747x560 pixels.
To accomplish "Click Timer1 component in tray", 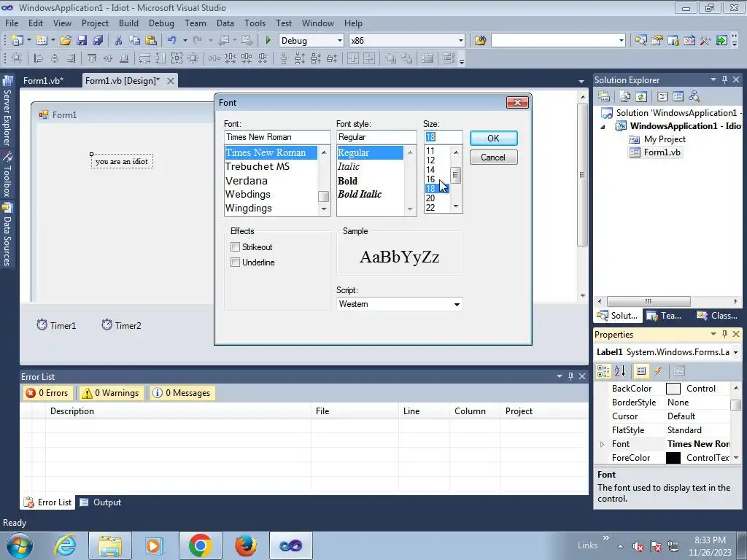I will click(x=56, y=325).
